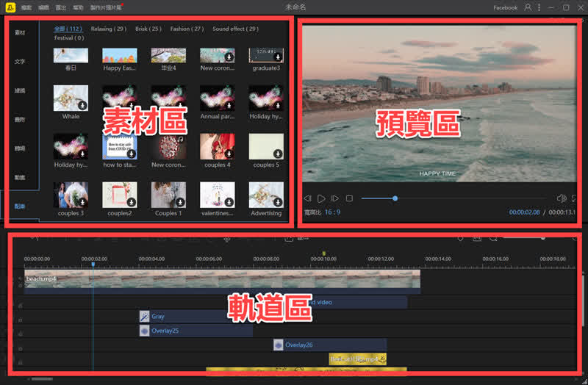Download the couples2 template
The width and height of the screenshot is (588, 385).
pos(132,202)
